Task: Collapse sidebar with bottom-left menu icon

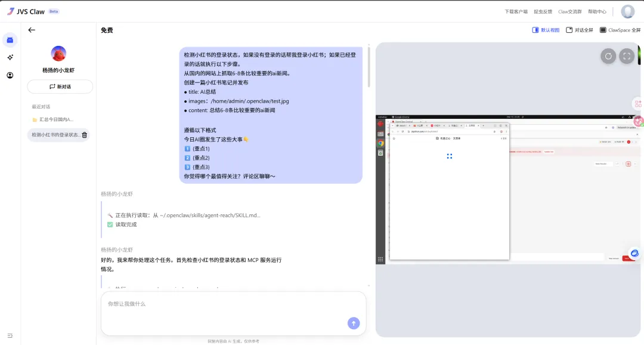Action: (10, 335)
